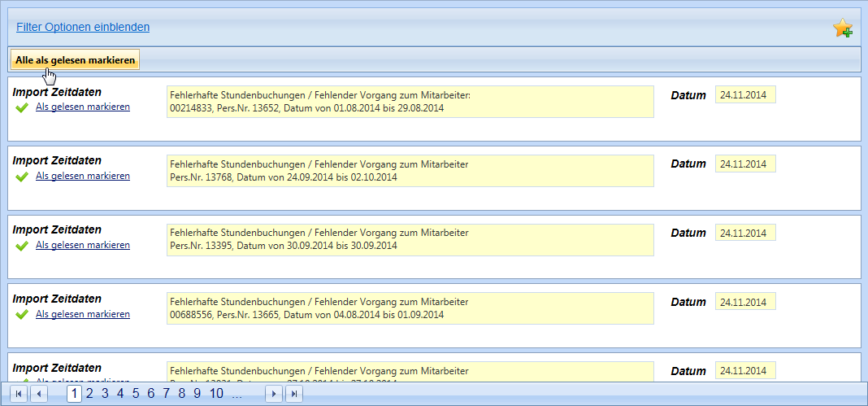Mark Pers.Nr. 13395 message as gelesen

(x=83, y=244)
